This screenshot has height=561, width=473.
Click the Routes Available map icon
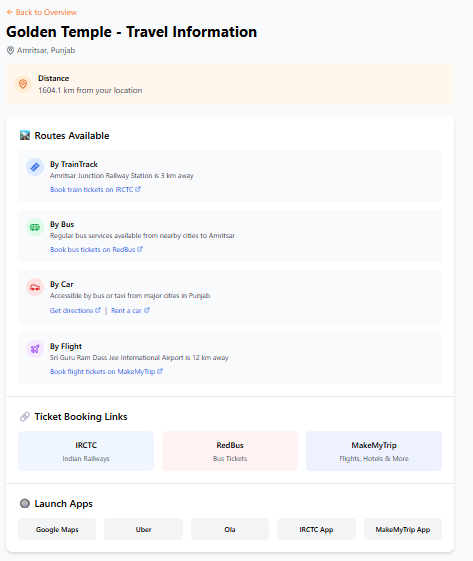click(x=25, y=135)
